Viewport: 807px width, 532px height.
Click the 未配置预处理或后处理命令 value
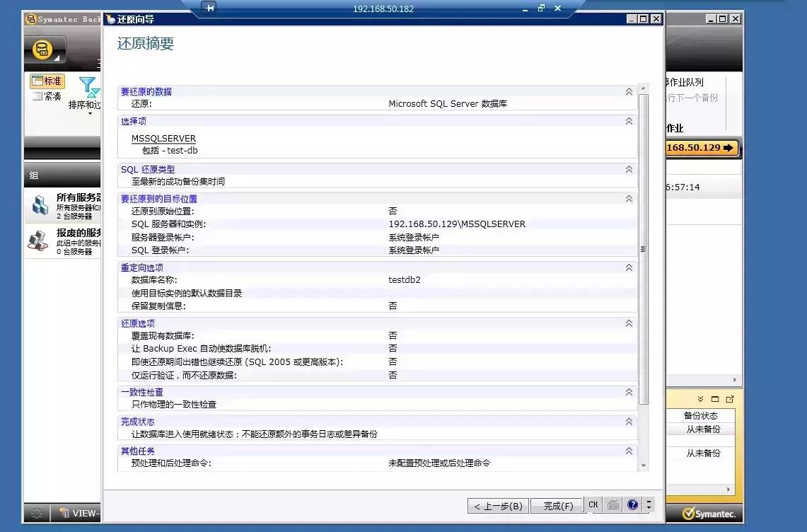point(439,463)
